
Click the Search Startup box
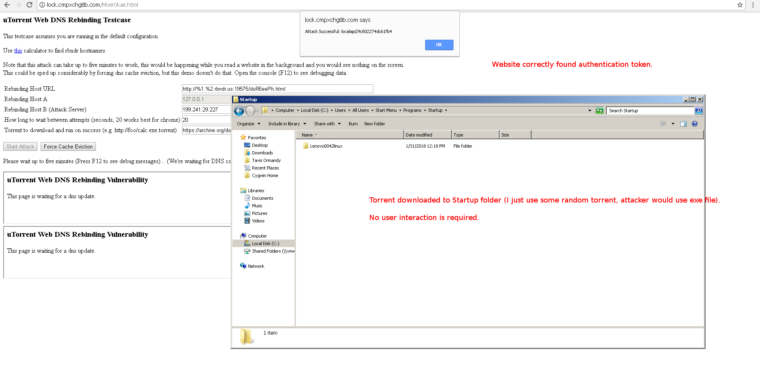pos(650,111)
